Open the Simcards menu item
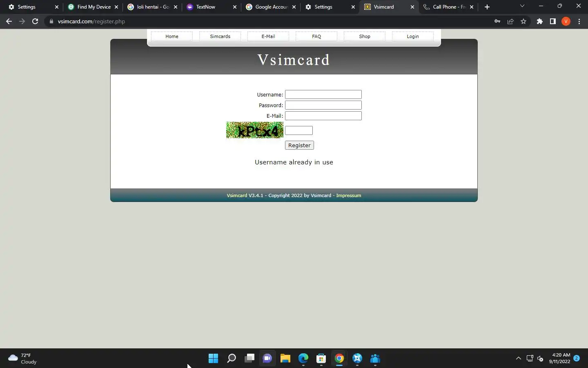This screenshot has height=368, width=588. pyautogui.click(x=220, y=36)
